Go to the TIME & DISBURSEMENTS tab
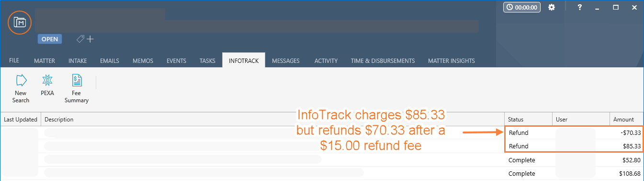The height and width of the screenshot is (181, 644). tap(383, 60)
